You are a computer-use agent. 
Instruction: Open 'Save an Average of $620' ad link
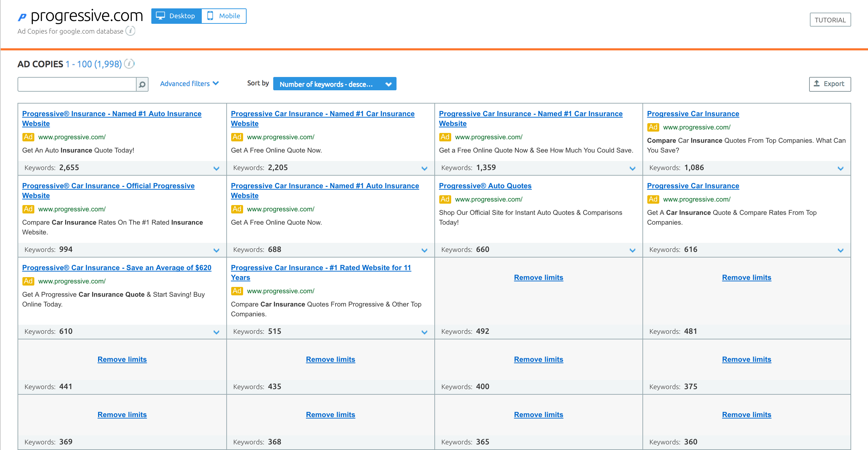point(117,268)
